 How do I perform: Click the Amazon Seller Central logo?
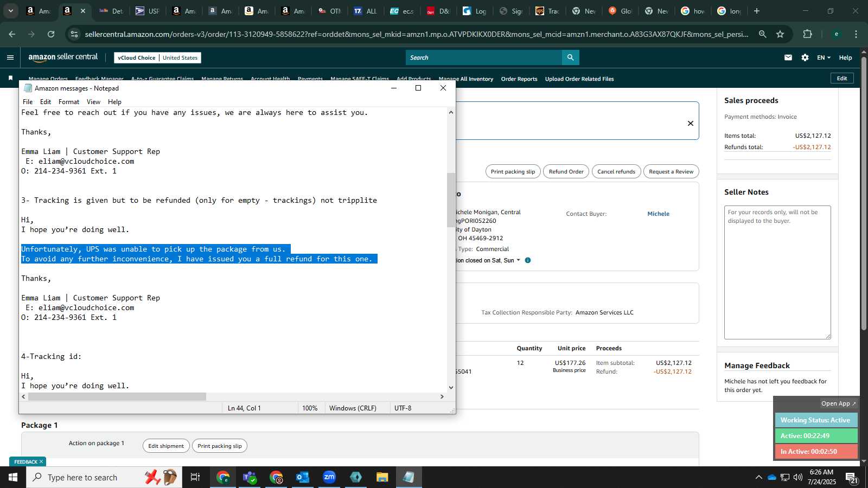click(x=63, y=57)
